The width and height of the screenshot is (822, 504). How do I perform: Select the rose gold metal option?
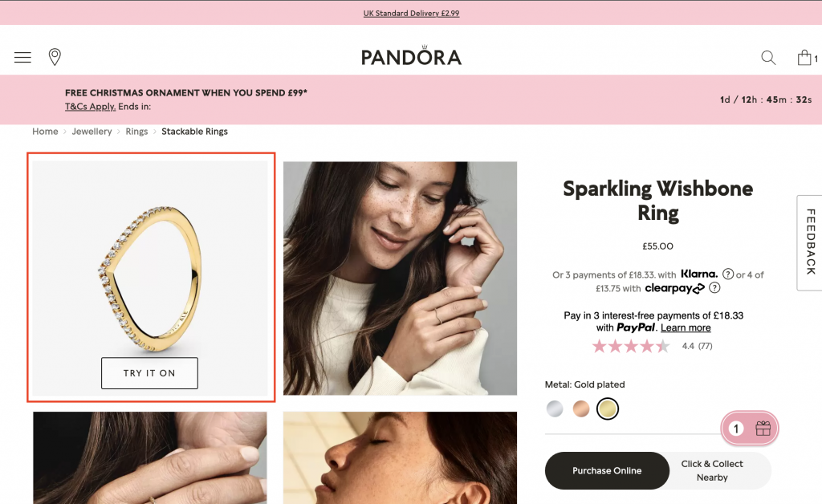[581, 408]
